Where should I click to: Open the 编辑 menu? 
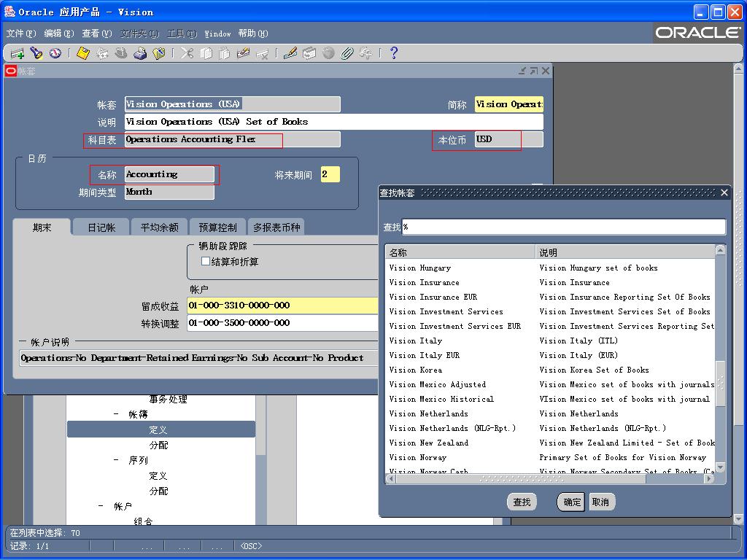(59, 34)
